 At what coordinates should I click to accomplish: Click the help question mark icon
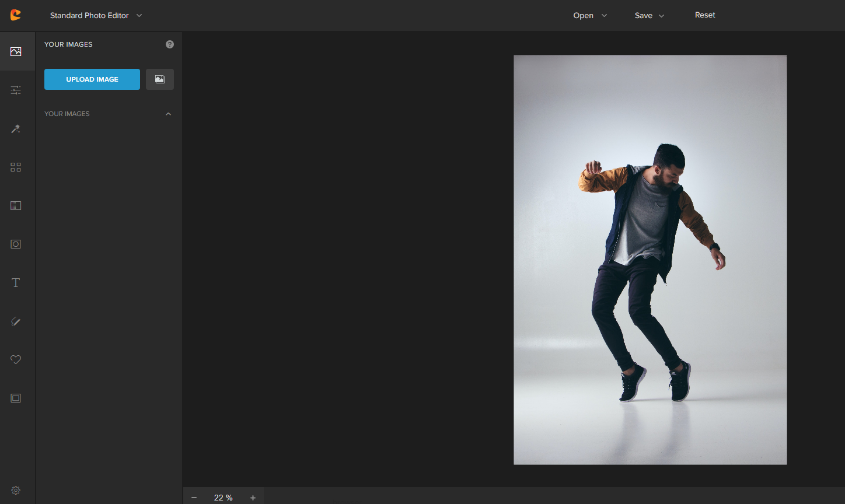coord(170,44)
